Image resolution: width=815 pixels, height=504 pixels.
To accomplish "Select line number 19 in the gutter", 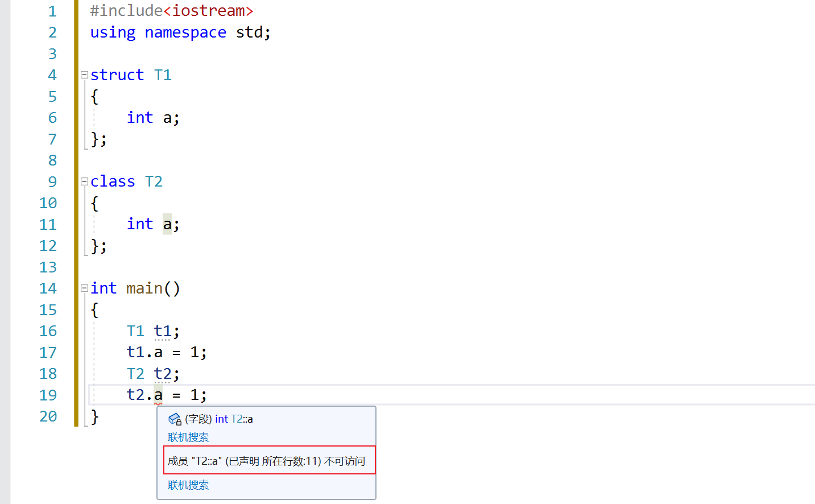I will pyautogui.click(x=48, y=395).
